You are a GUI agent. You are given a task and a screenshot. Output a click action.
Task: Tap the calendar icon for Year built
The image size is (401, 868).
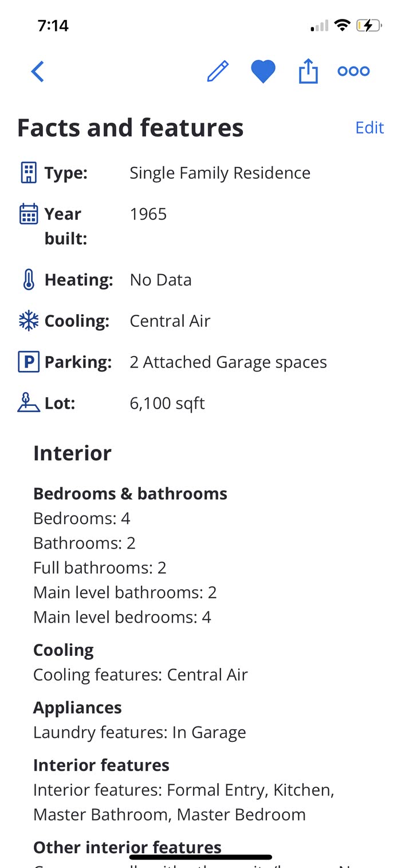pos(29,214)
